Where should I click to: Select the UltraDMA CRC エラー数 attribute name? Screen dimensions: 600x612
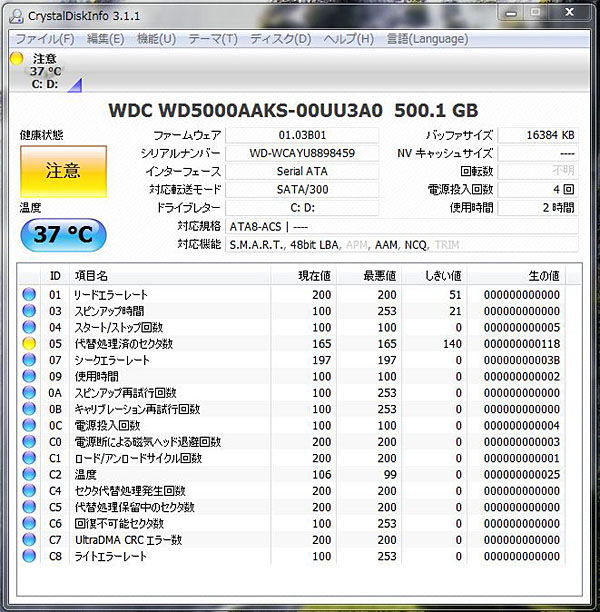(x=128, y=540)
